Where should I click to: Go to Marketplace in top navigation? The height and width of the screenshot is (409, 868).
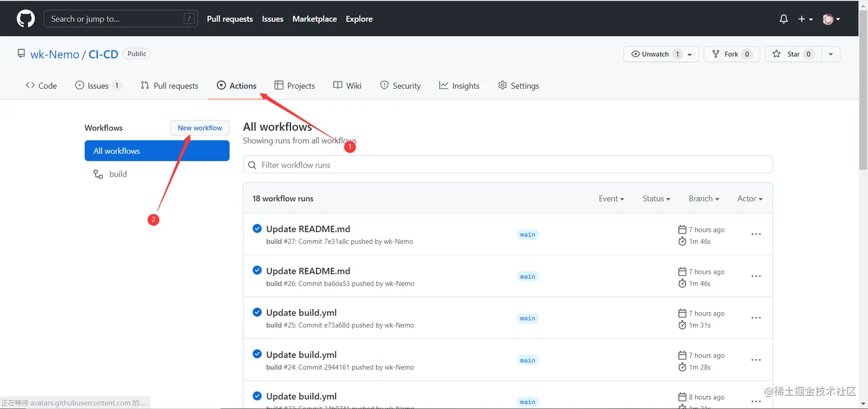click(x=315, y=19)
